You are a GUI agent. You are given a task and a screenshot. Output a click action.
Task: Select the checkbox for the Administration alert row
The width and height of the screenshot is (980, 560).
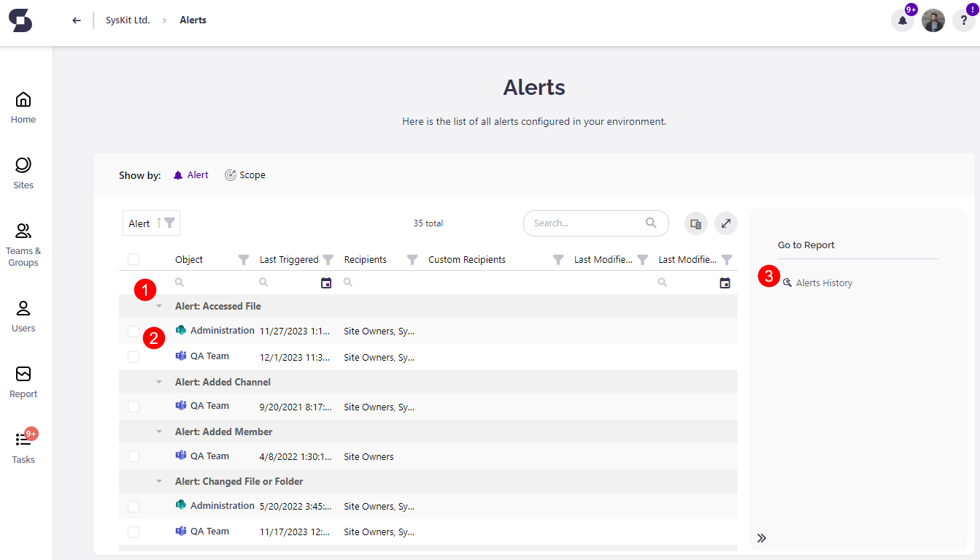[134, 331]
